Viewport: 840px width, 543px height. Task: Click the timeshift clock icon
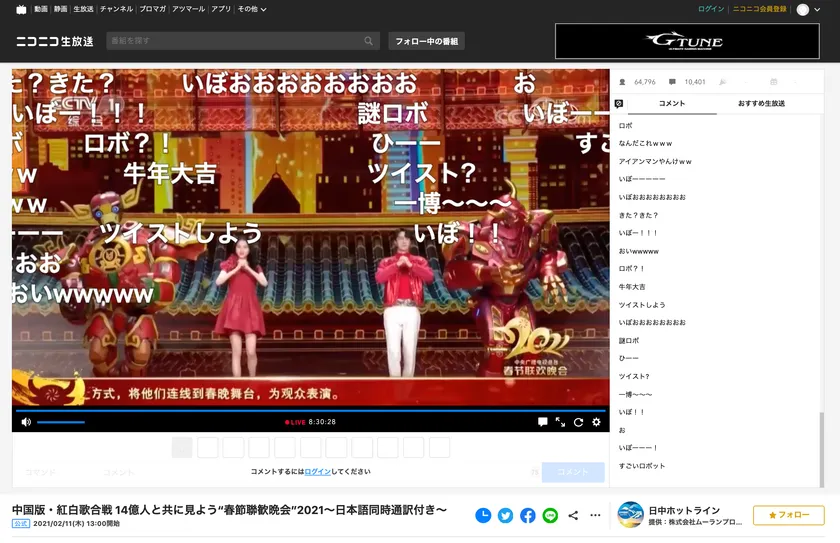(x=483, y=515)
